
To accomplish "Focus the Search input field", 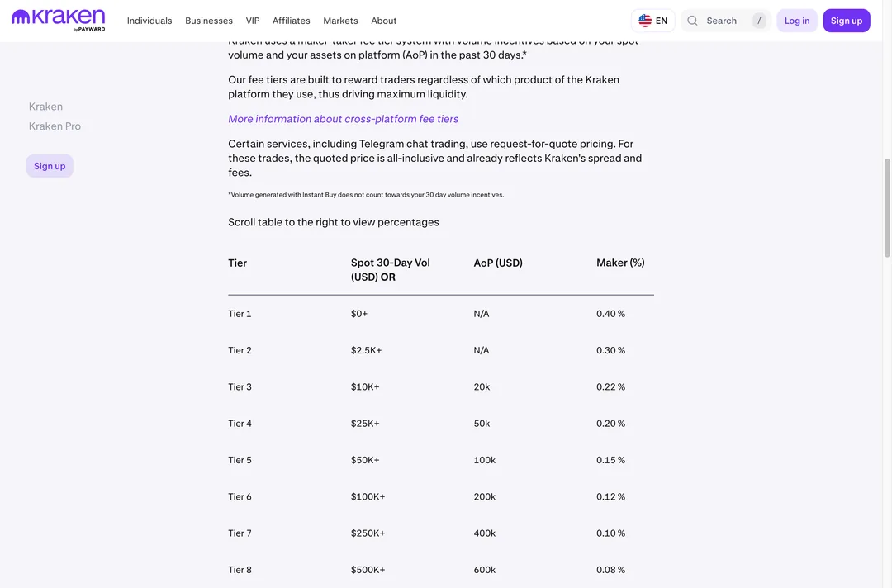I will [x=727, y=21].
